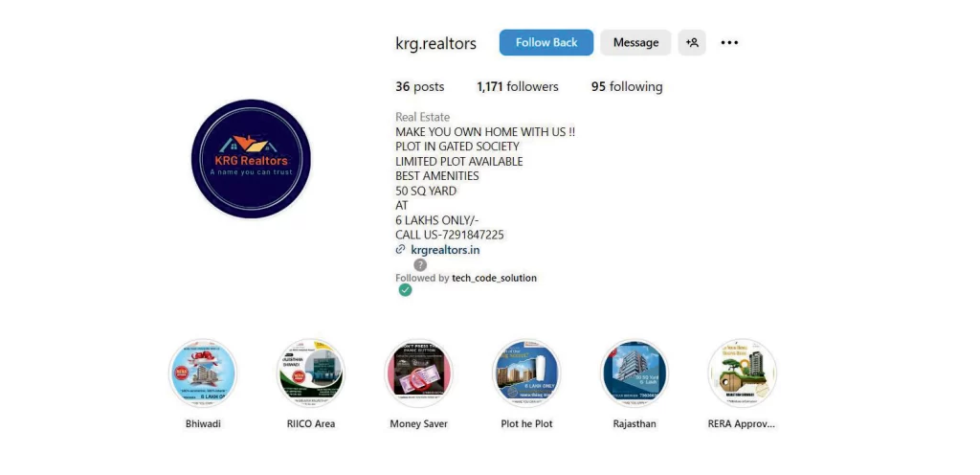Screen dimensions: 980x475
Task: Click the Message button
Action: click(635, 42)
